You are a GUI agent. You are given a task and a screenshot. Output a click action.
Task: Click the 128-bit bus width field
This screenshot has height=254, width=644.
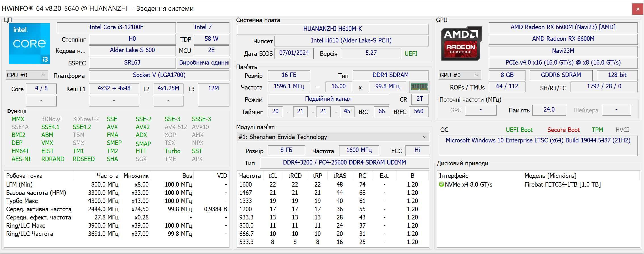(617, 75)
